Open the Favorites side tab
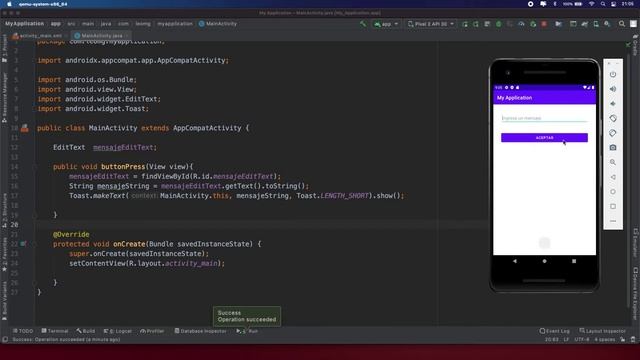The width and height of the screenshot is (640, 360). coord(4,254)
